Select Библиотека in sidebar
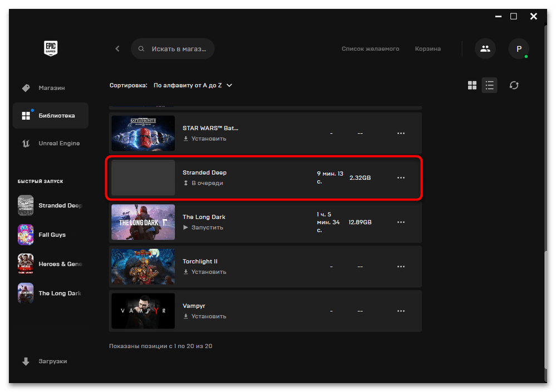The image size is (556, 392). point(51,115)
